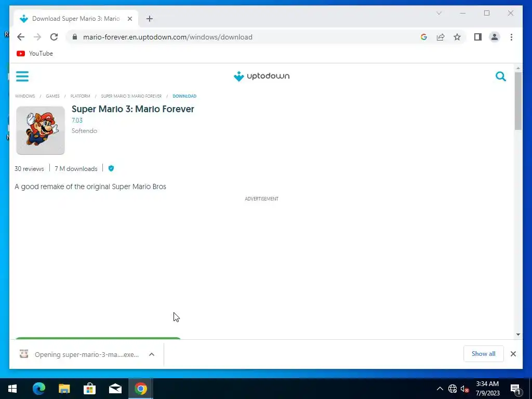Viewport: 532px width, 399px height.
Task: Share this page via share icon
Action: click(x=441, y=37)
